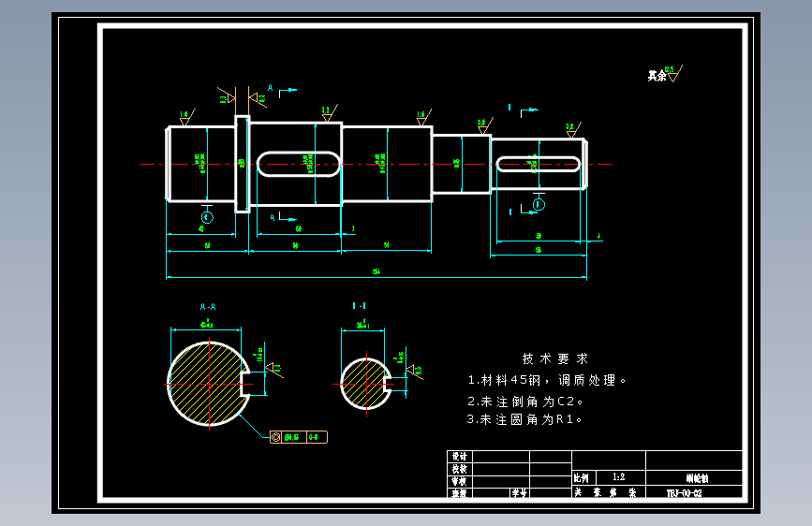Select the left keyway slot on shaft
Screen dimensions: 812x526
click(298, 164)
